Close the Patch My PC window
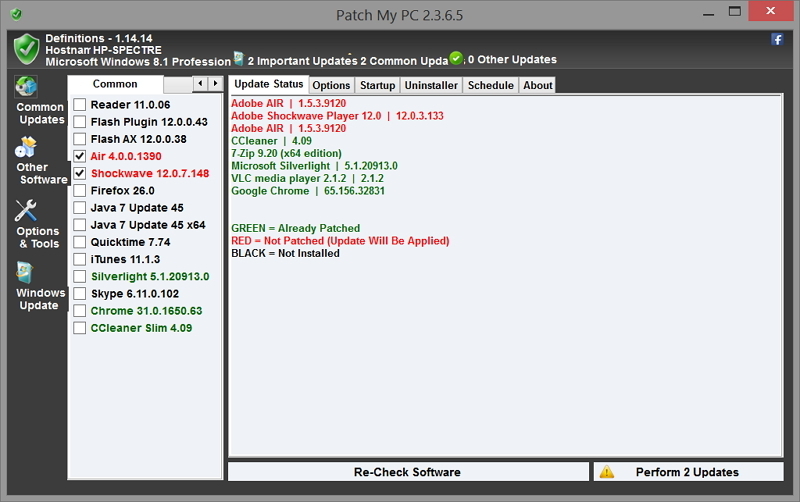800x502 pixels. click(770, 11)
